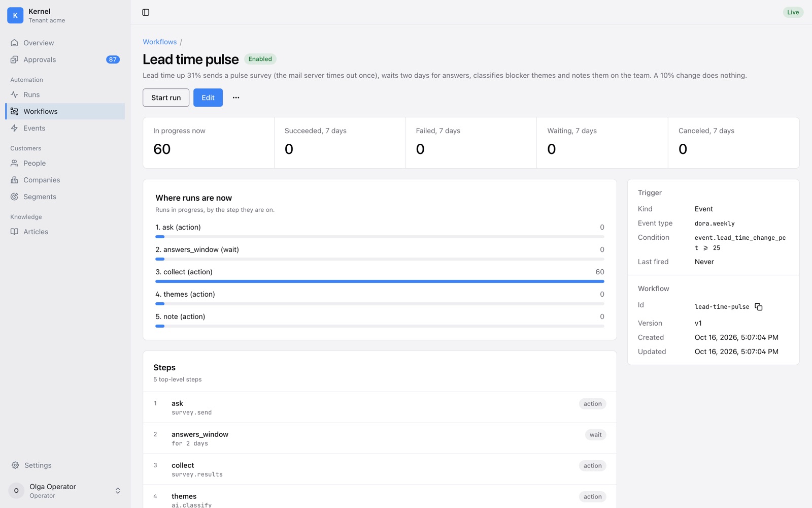The image size is (812, 508).
Task: Click '4. themes (action)' runs row
Action: [380, 298]
